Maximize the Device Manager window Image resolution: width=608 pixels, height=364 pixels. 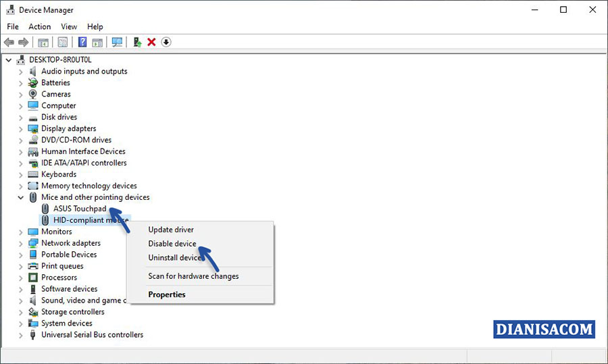click(563, 9)
